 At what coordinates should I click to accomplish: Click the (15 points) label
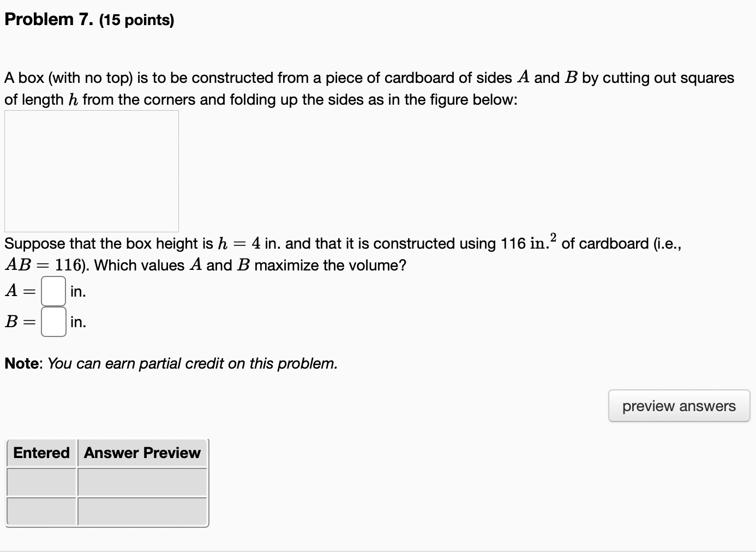(136, 20)
